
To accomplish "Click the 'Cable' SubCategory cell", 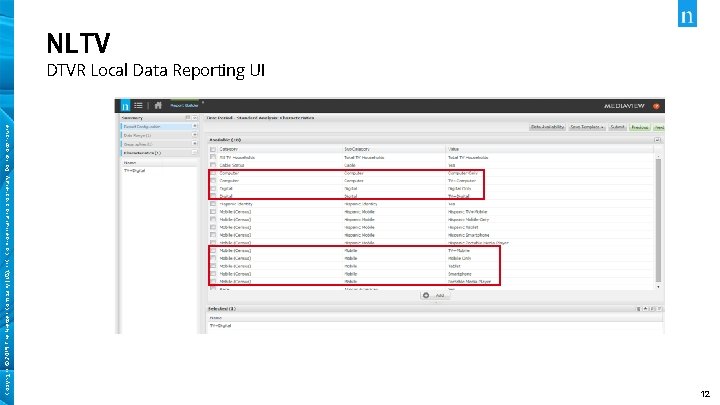I will click(x=349, y=165).
